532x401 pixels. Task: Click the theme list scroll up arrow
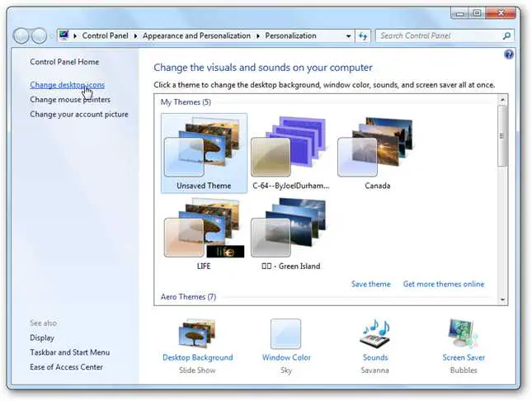pyautogui.click(x=502, y=100)
